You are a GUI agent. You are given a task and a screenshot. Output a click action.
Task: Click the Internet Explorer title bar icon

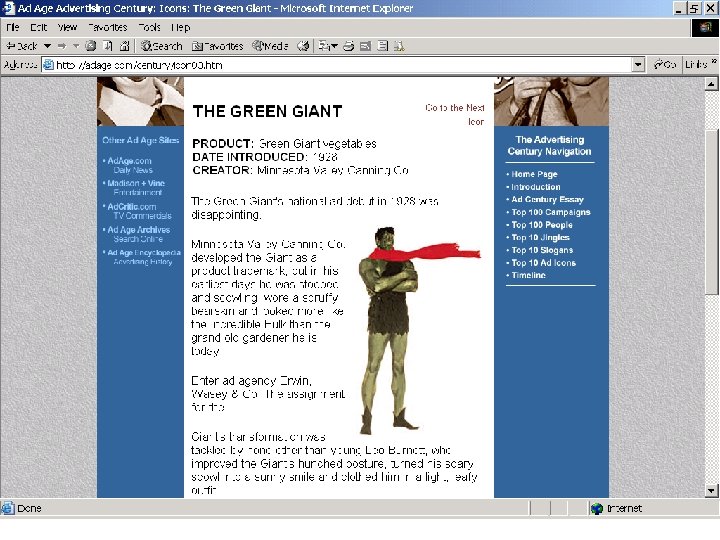pyautogui.click(x=8, y=8)
